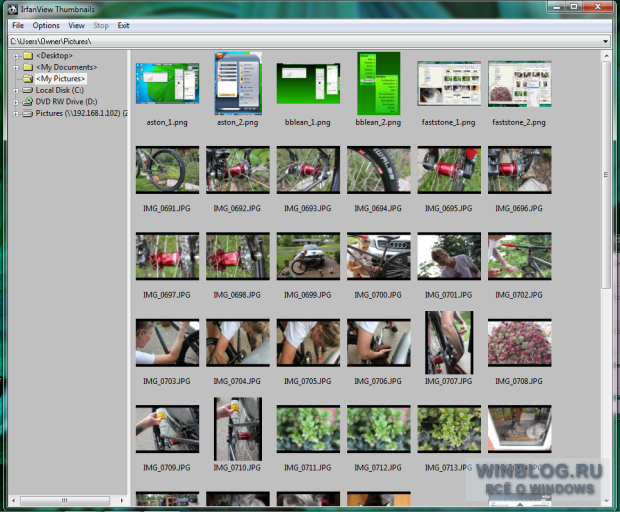Click the IMG_0698.JPG filename text
Screen dimensions: 620x512
point(237,295)
